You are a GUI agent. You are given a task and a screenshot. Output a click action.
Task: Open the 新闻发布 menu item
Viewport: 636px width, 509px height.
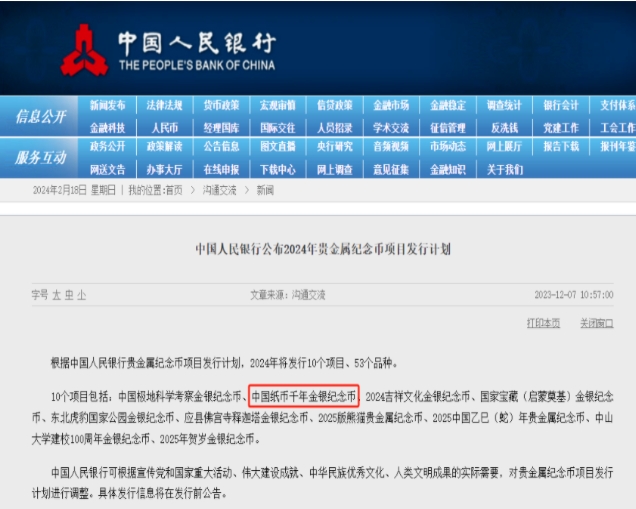tap(107, 105)
